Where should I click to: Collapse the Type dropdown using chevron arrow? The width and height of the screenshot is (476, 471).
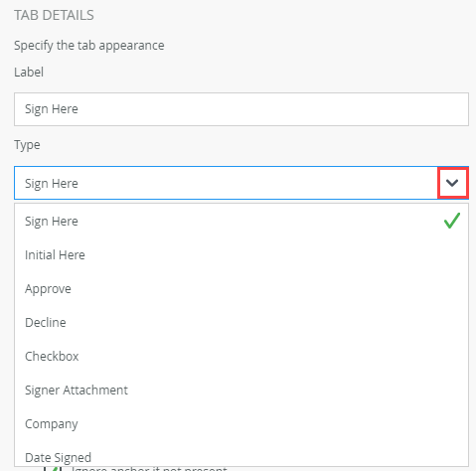pyautogui.click(x=452, y=183)
